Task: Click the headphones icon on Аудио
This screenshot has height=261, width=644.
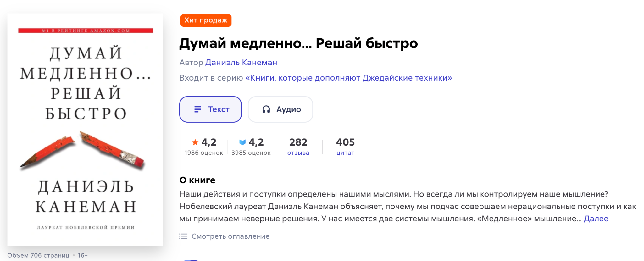Action: 266,109
